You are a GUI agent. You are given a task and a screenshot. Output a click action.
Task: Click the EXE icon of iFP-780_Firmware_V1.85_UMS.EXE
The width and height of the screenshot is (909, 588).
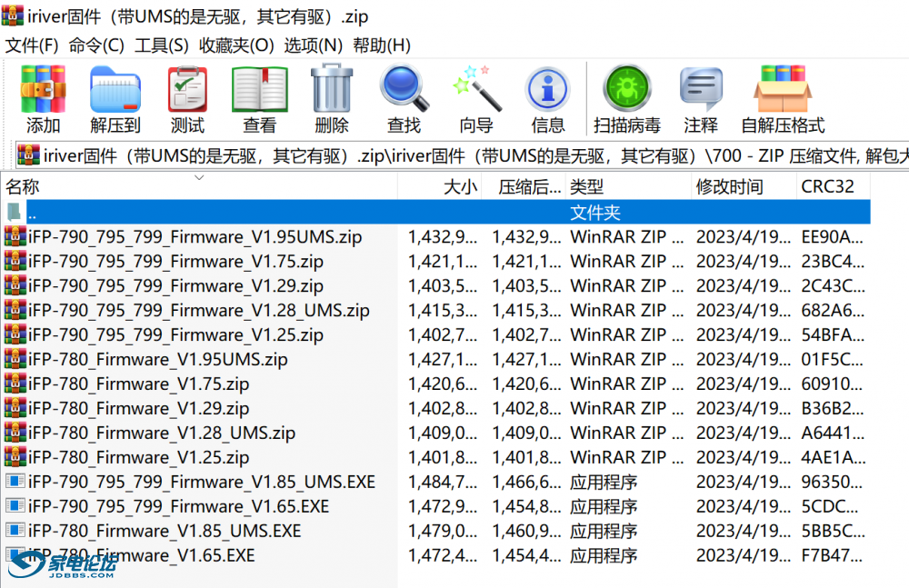click(x=15, y=530)
